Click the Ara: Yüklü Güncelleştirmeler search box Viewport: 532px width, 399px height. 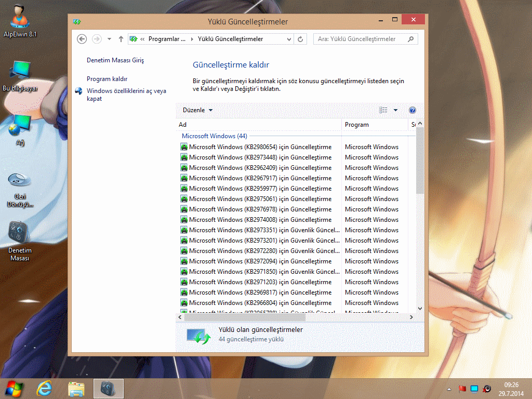click(363, 39)
